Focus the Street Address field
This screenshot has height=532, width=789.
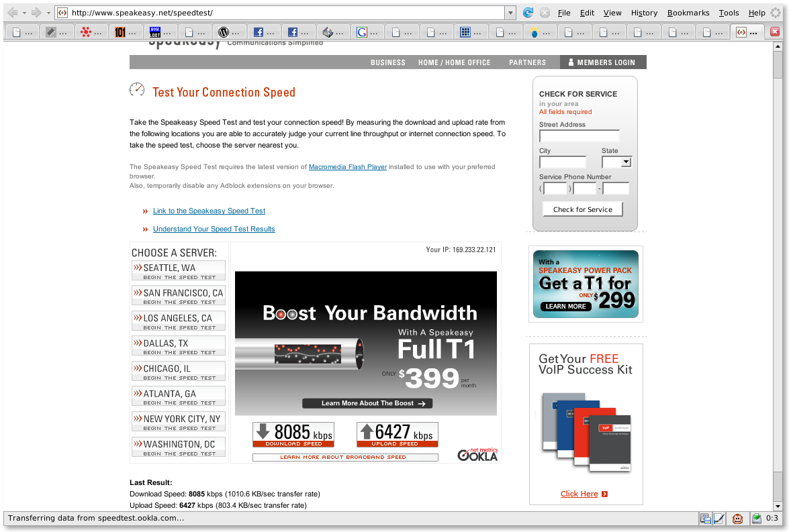tap(579, 136)
